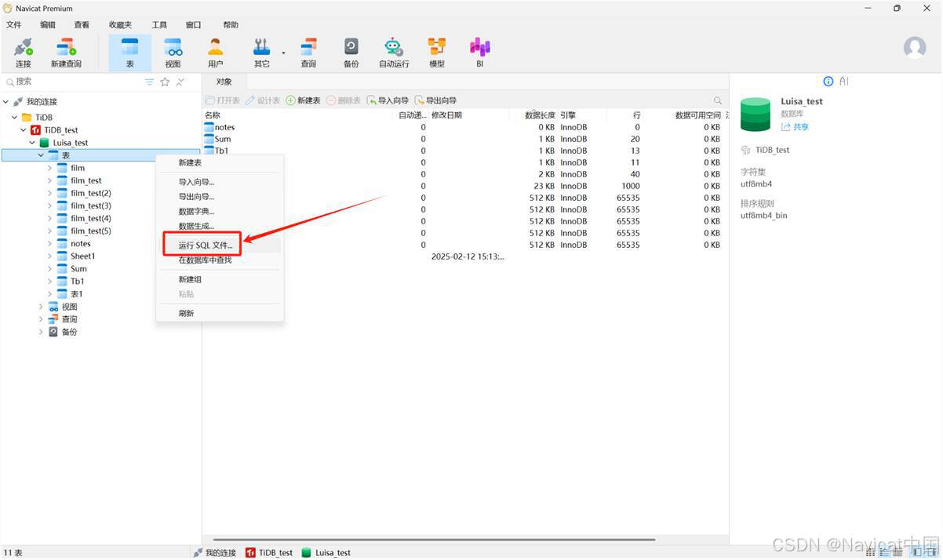
Task: Click the 数据长度 column header
Action: (540, 115)
